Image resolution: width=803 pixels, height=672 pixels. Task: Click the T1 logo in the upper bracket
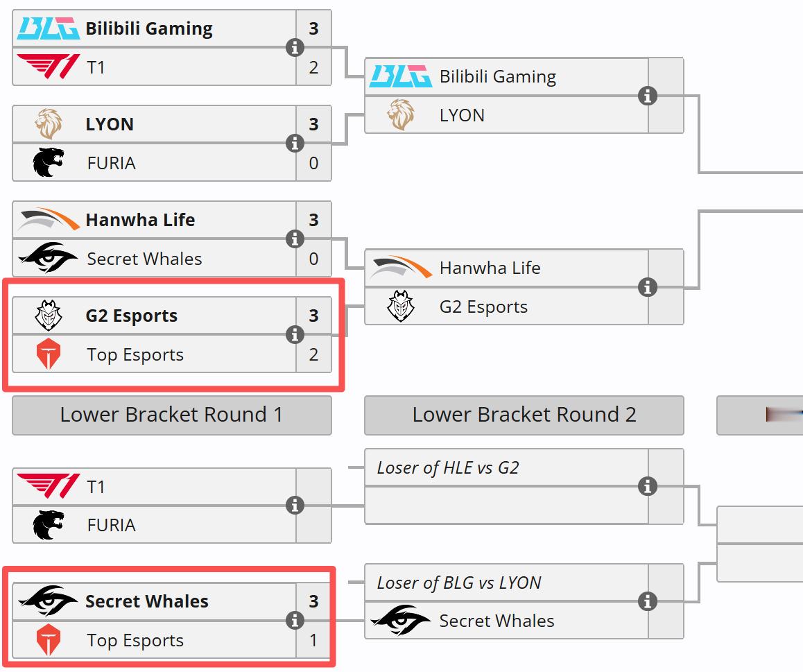coord(48,67)
